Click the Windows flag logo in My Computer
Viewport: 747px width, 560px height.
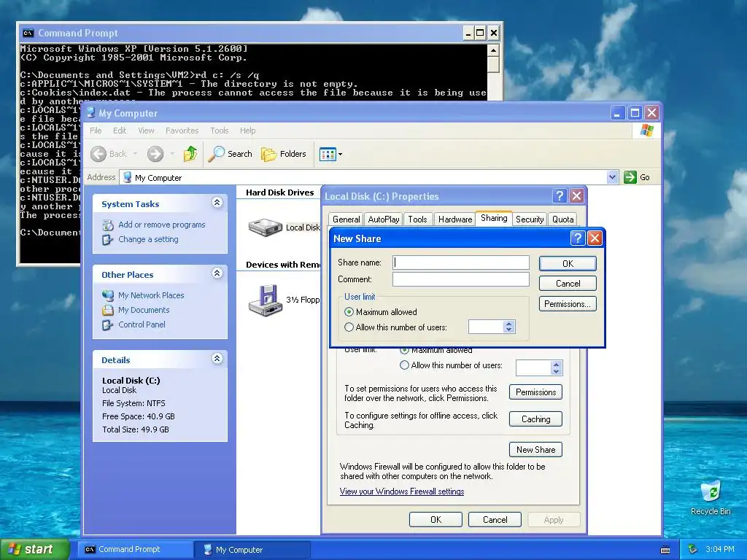(x=647, y=130)
